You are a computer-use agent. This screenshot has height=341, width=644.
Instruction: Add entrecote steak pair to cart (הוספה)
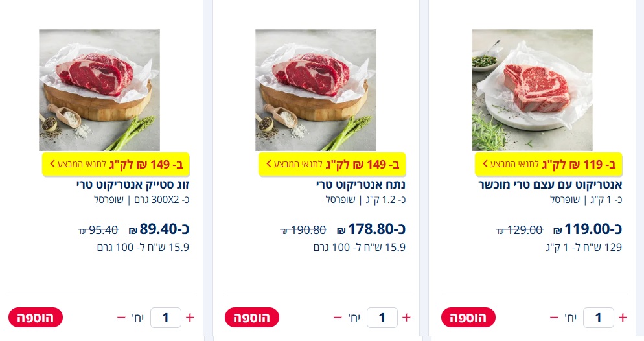pos(36,318)
